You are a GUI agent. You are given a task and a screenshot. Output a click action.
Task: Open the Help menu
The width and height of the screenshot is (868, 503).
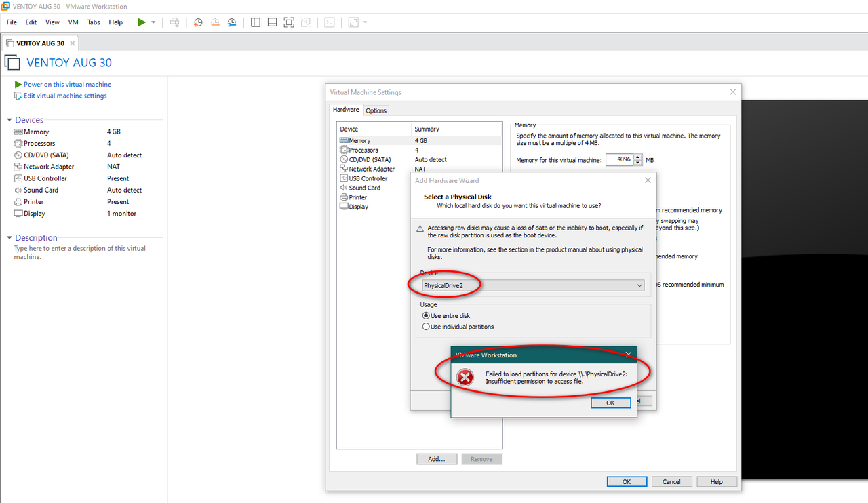pos(116,22)
